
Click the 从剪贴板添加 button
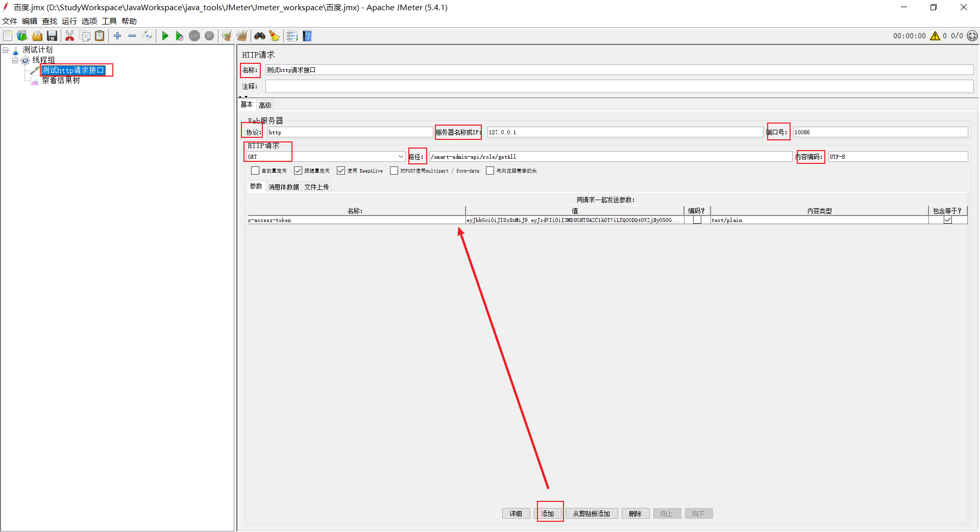pos(592,514)
